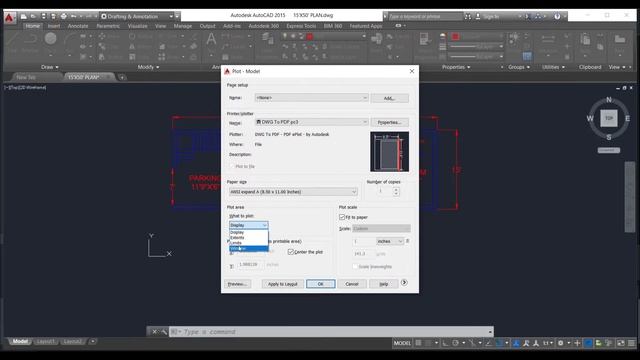The width and height of the screenshot is (640, 360).
Task: Toggle grid display icon in status bar
Action: coord(418,343)
